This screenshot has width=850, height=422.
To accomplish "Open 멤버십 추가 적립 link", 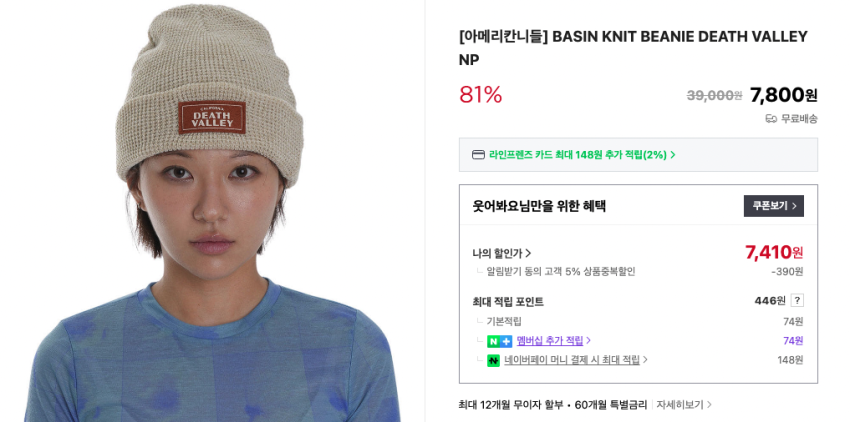I will (553, 341).
